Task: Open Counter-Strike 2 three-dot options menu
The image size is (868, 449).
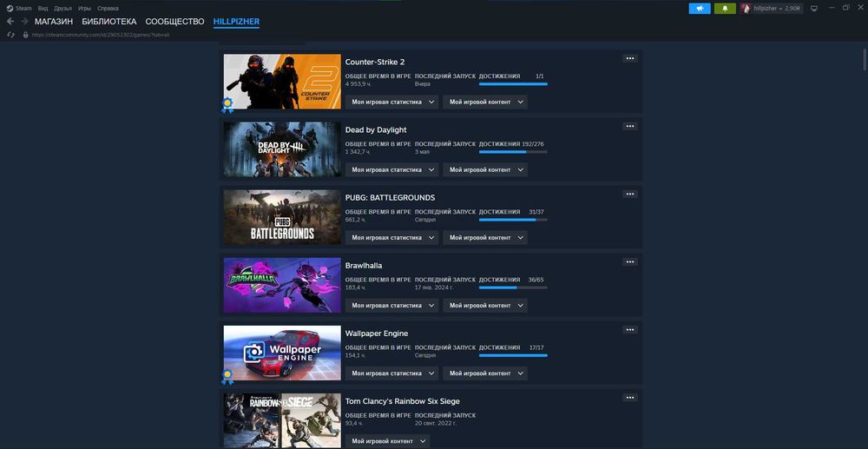Action: tap(630, 58)
